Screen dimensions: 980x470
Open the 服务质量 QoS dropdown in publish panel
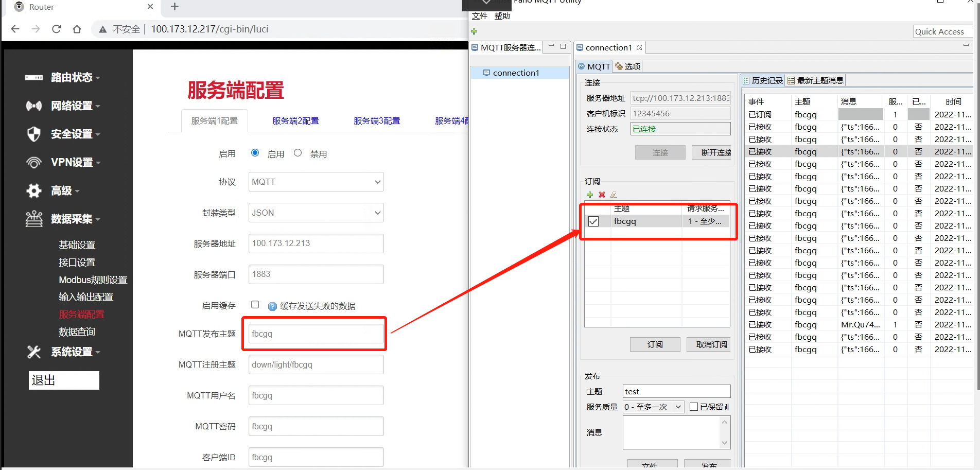pos(652,407)
